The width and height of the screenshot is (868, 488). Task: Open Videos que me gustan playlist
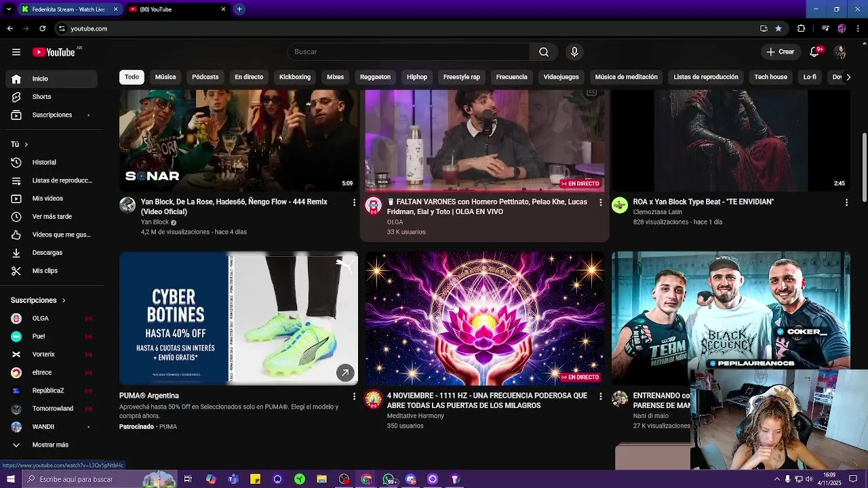pos(51,235)
